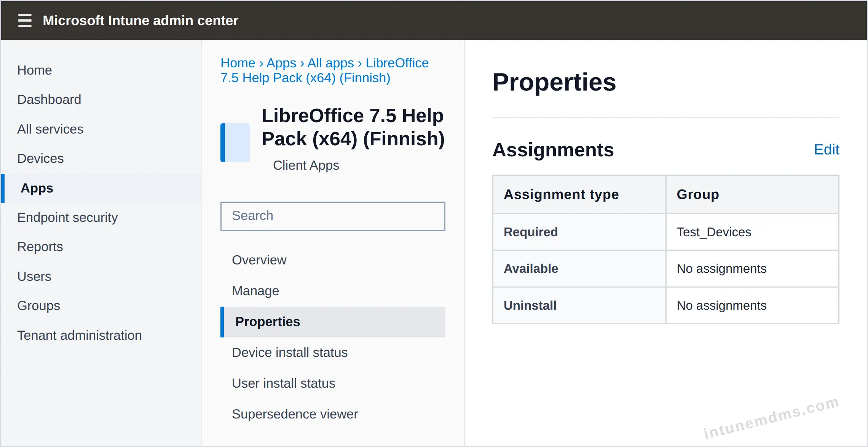
Task: Select Apps in the sidebar
Action: (101, 188)
